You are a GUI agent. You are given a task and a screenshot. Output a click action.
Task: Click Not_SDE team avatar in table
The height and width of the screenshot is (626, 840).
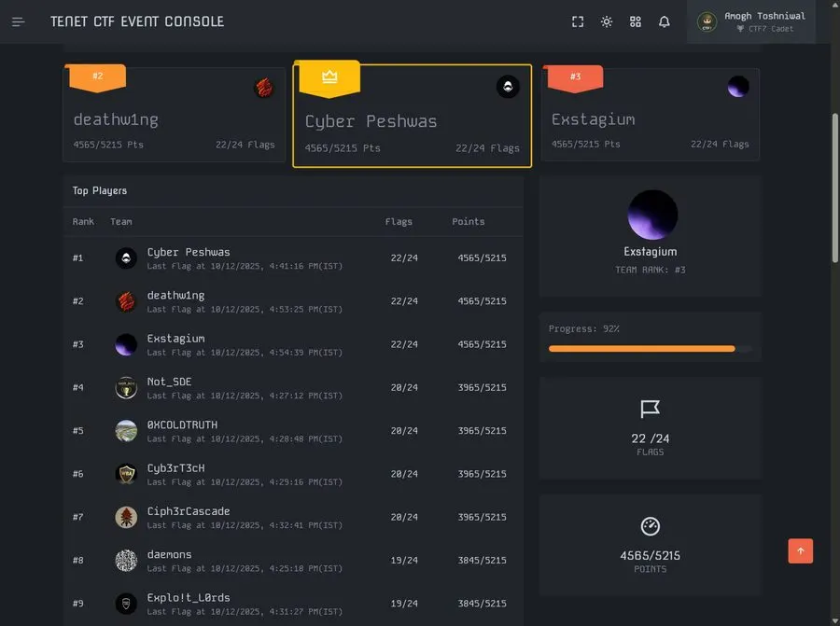pos(126,388)
